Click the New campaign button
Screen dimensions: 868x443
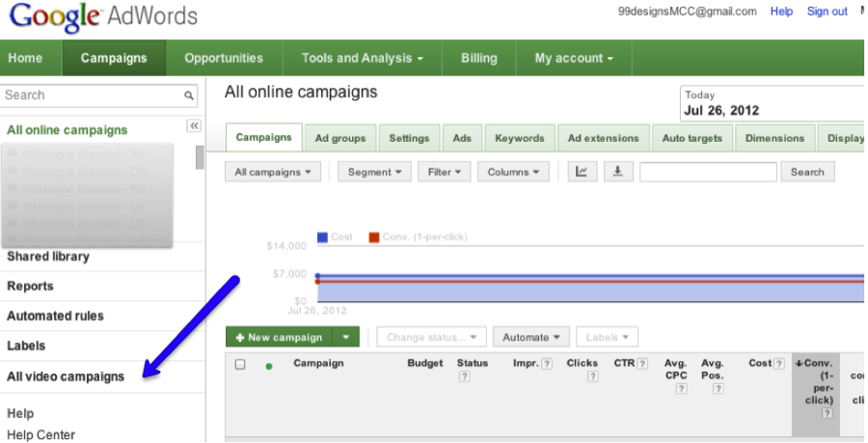pos(280,337)
